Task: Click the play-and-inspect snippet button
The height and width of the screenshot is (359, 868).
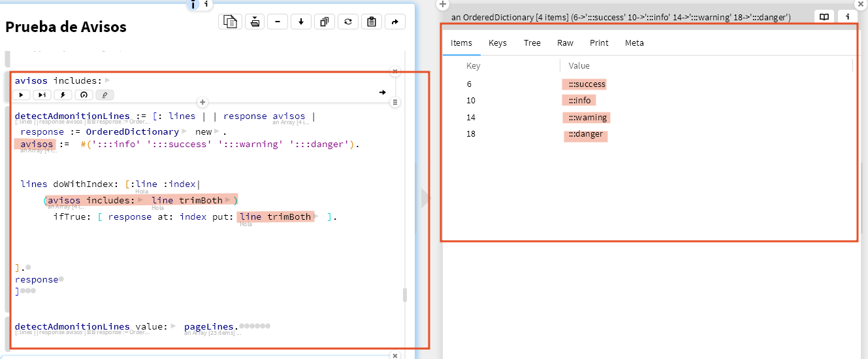Action: [x=42, y=95]
